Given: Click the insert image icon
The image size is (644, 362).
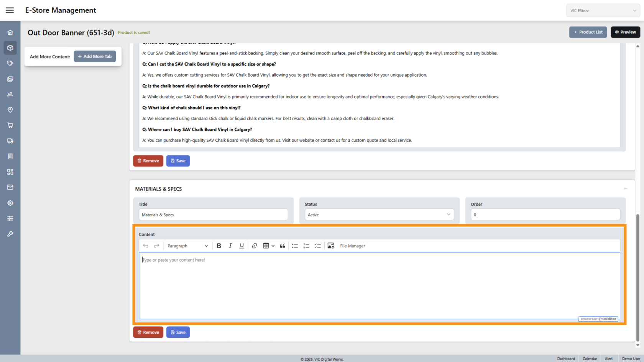Looking at the screenshot, I should pyautogui.click(x=331, y=246).
